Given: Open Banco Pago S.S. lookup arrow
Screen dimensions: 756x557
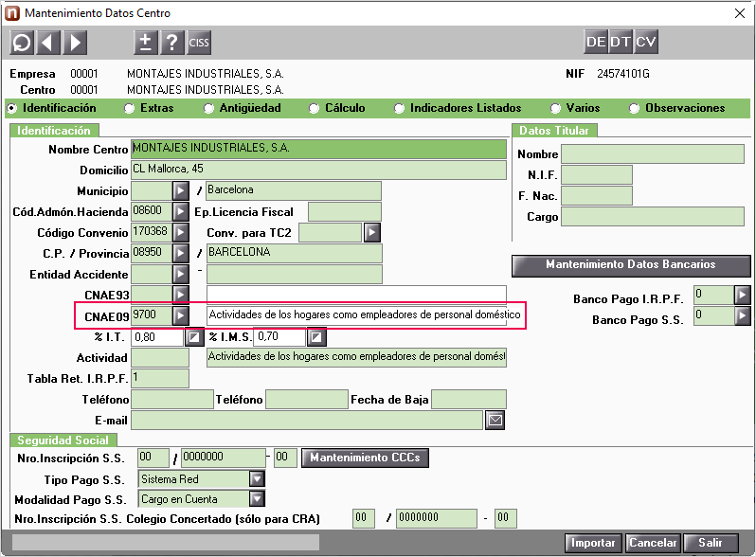Looking at the screenshot, I should coord(743,315).
